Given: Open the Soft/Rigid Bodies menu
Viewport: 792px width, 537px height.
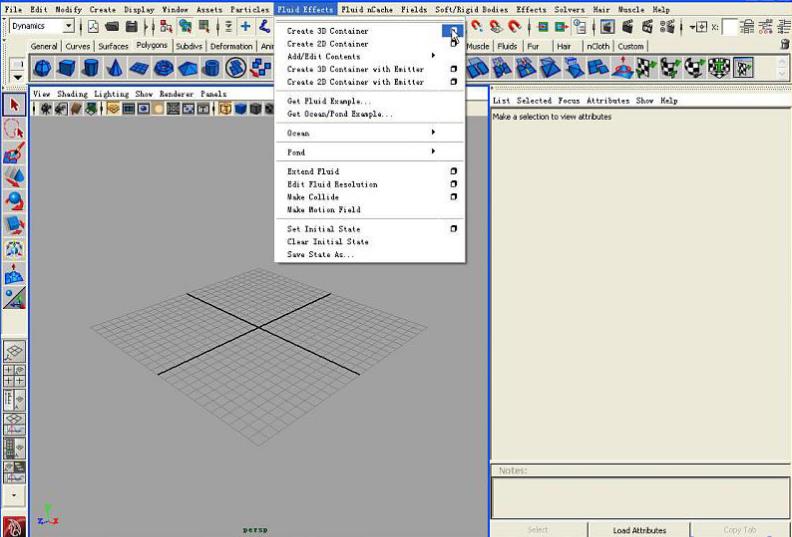Looking at the screenshot, I should click(x=472, y=10).
